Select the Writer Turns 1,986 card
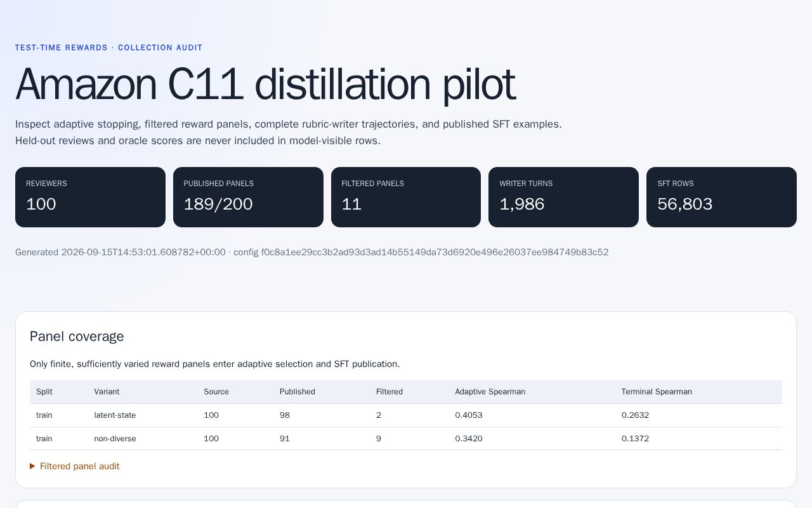The image size is (812, 508). coord(563,197)
